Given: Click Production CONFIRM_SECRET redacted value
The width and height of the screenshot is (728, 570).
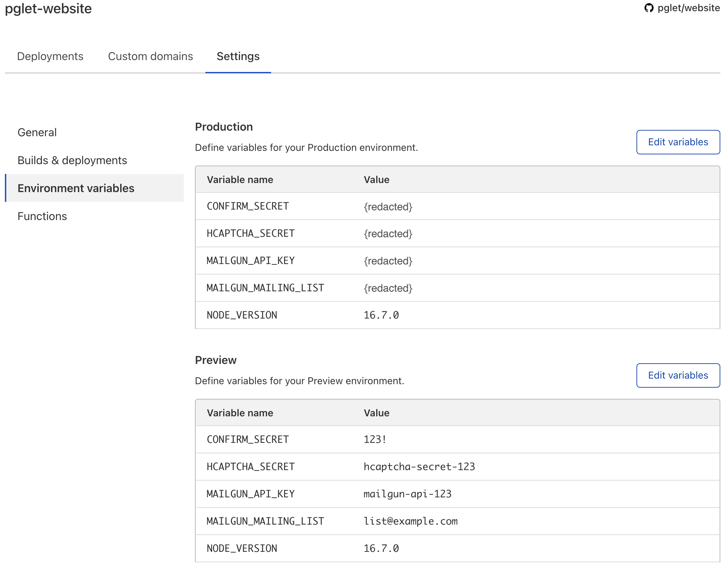Looking at the screenshot, I should 388,207.
